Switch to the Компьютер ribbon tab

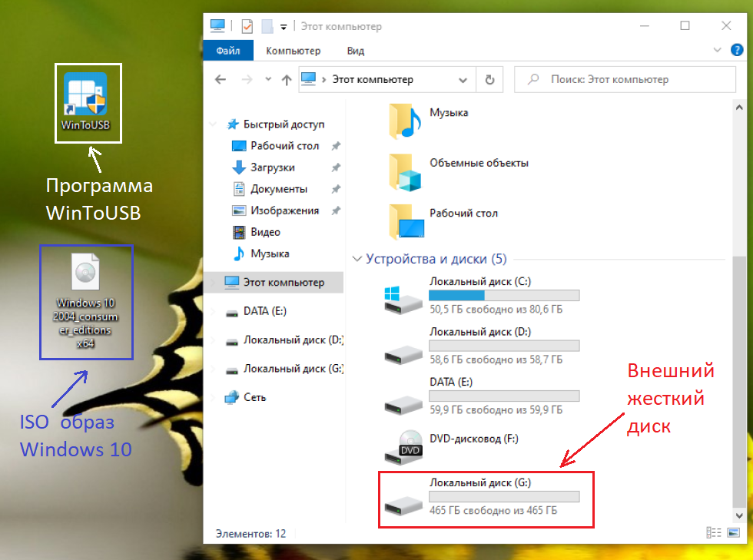293,51
